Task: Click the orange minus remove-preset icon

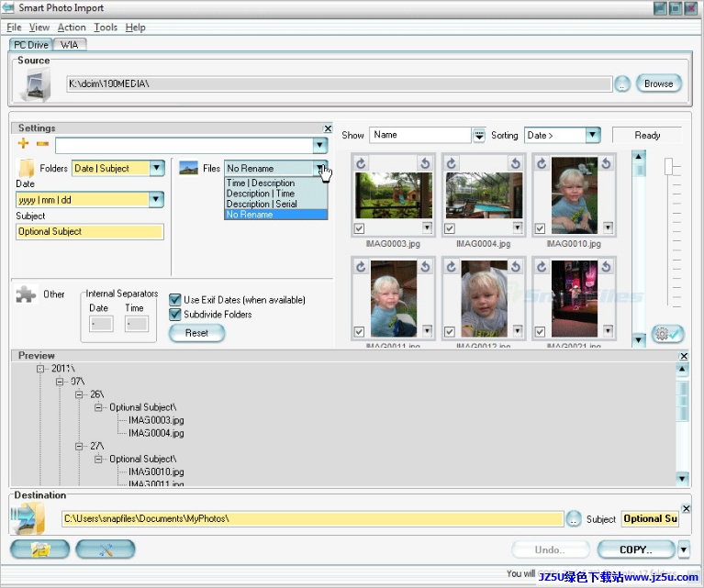Action: [x=42, y=144]
